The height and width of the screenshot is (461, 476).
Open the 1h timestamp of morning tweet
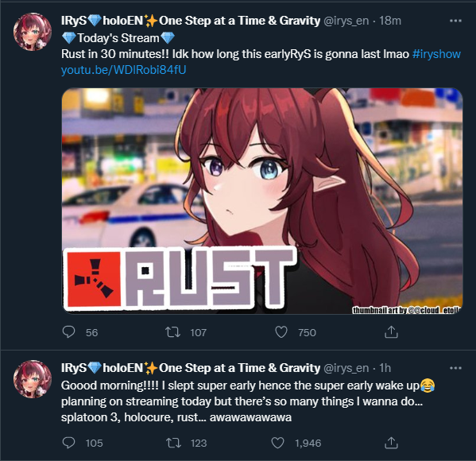pos(385,368)
